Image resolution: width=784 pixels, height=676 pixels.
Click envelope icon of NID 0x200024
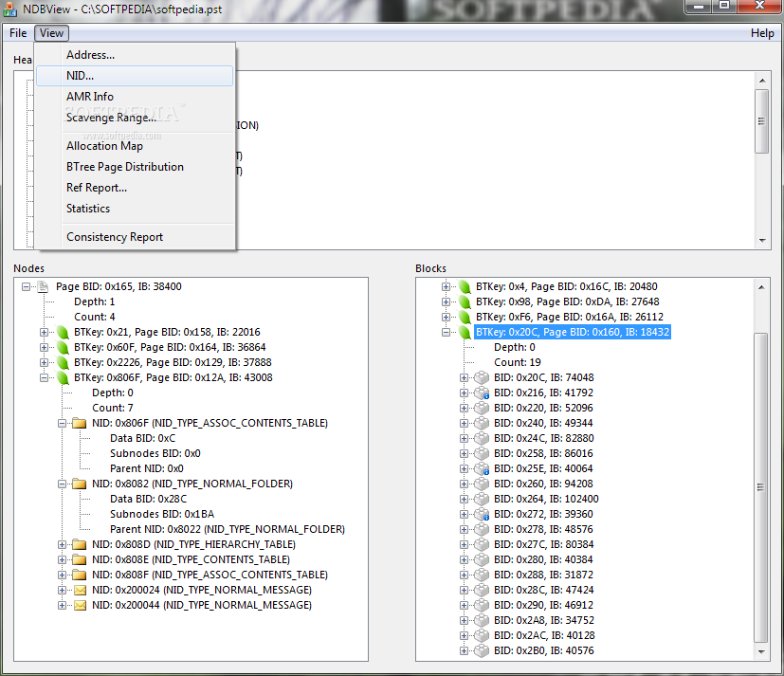pos(80,591)
